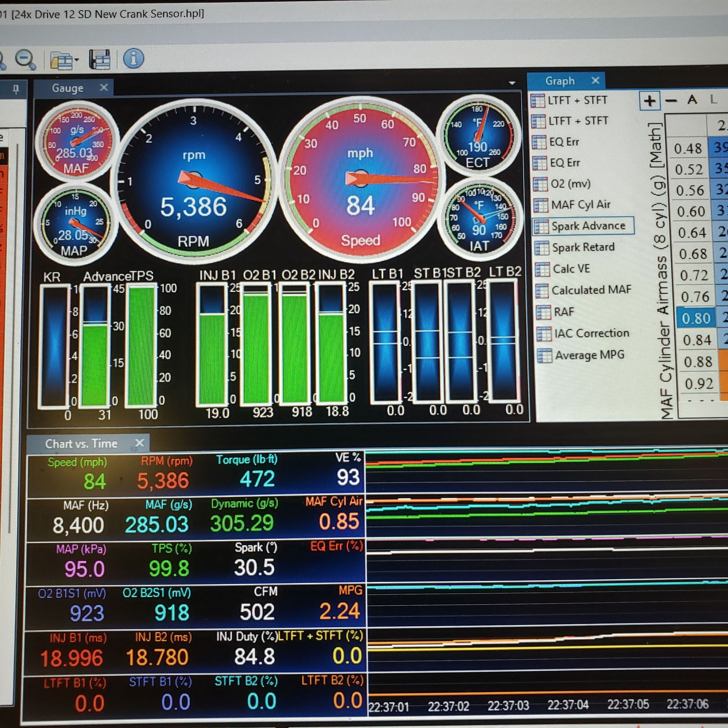Select Spark Advance in graph list
Screen dimensions: 728x728
[x=588, y=226]
